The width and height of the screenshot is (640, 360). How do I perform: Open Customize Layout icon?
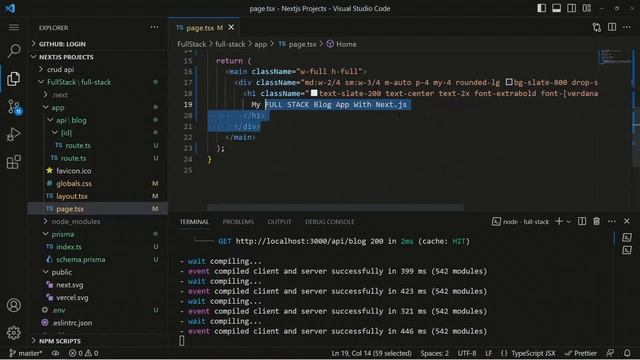coord(587,8)
